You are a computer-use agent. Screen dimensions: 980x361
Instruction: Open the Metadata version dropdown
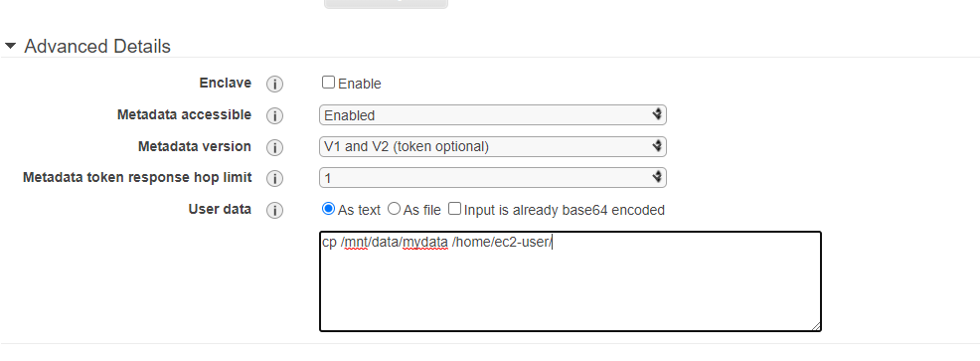click(x=493, y=146)
